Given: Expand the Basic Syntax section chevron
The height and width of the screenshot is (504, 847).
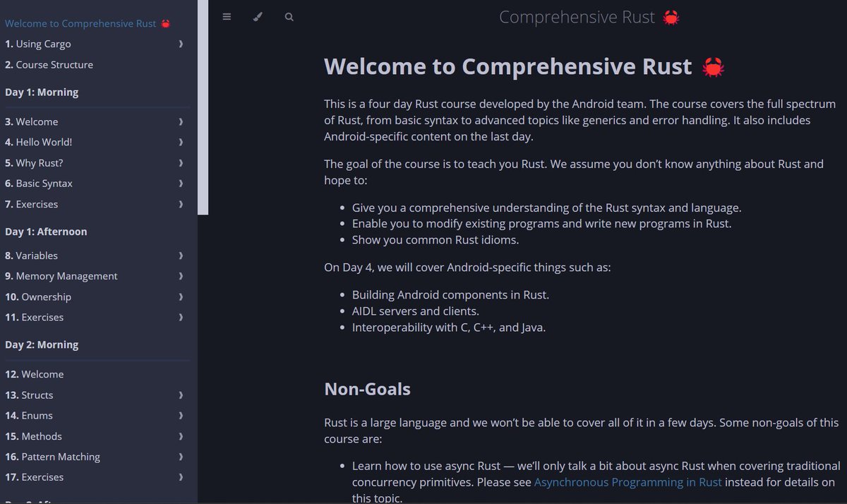Looking at the screenshot, I should click(181, 184).
